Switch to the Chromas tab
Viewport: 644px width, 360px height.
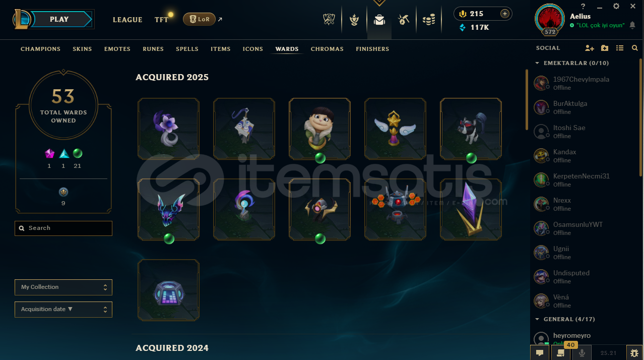click(327, 49)
